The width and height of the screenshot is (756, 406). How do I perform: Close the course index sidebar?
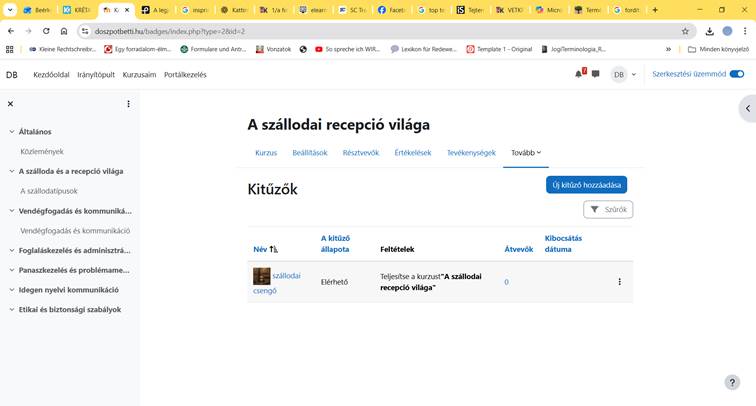click(10, 104)
